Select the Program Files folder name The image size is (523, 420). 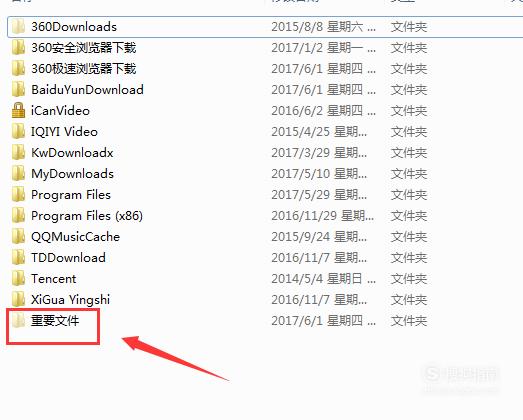(x=71, y=195)
